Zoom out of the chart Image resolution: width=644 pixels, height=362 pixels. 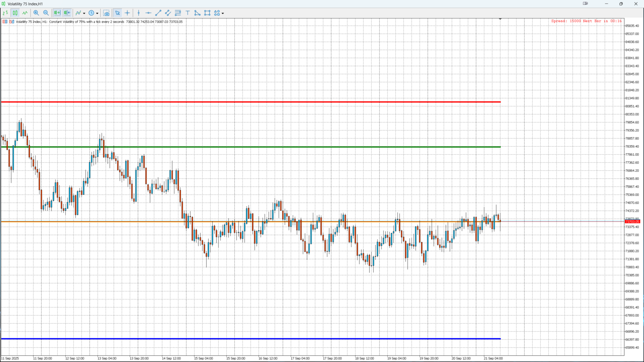[46, 13]
